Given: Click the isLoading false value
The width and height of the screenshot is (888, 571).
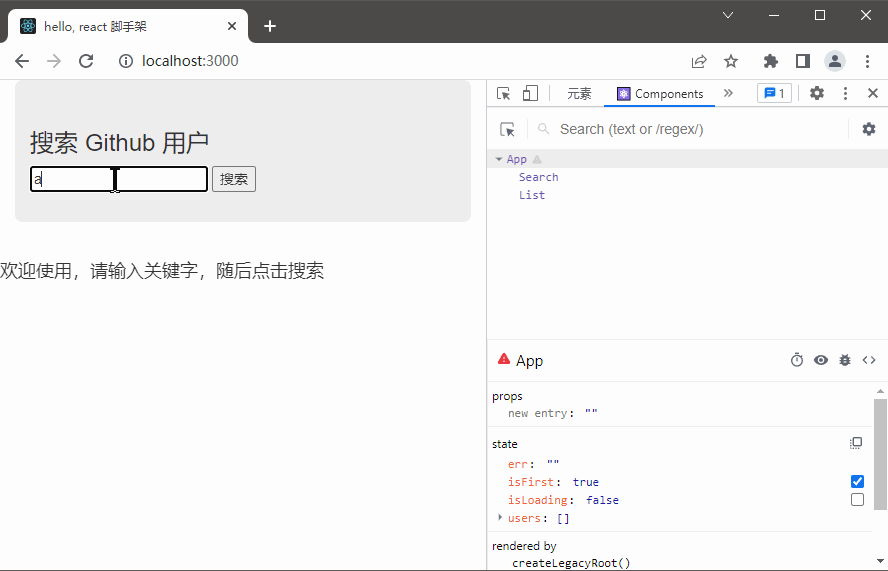Looking at the screenshot, I should pos(602,500).
